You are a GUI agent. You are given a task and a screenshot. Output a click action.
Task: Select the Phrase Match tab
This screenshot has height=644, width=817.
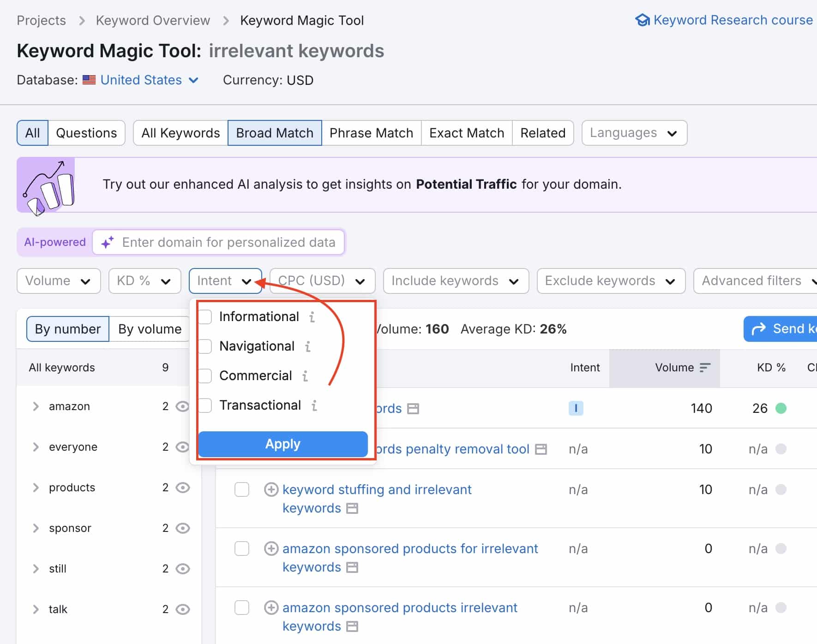371,133
